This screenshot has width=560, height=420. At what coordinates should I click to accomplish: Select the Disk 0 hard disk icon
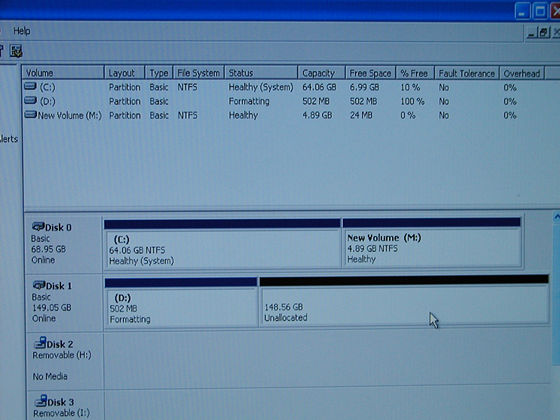(x=38, y=226)
